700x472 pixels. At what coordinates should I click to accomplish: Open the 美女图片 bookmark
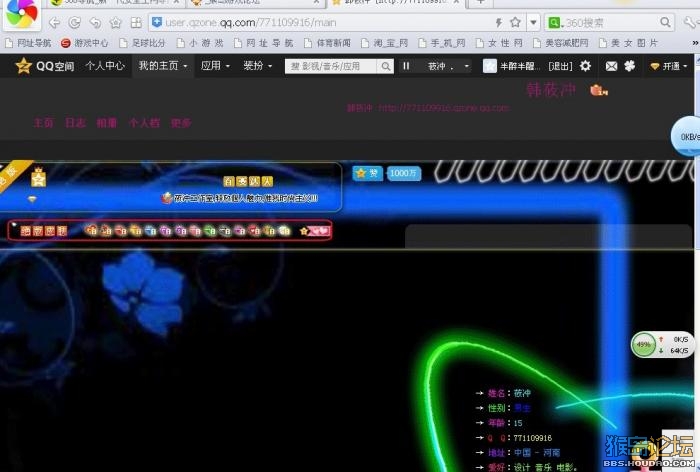pos(629,43)
